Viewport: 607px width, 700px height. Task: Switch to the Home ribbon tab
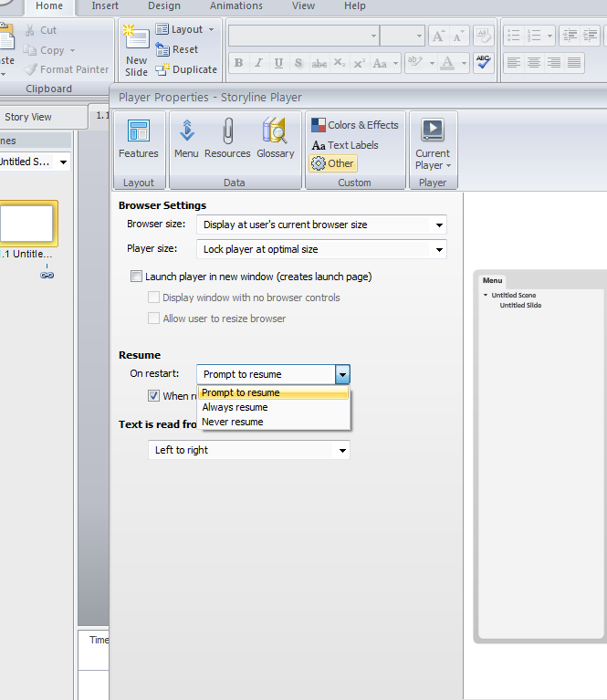point(49,5)
